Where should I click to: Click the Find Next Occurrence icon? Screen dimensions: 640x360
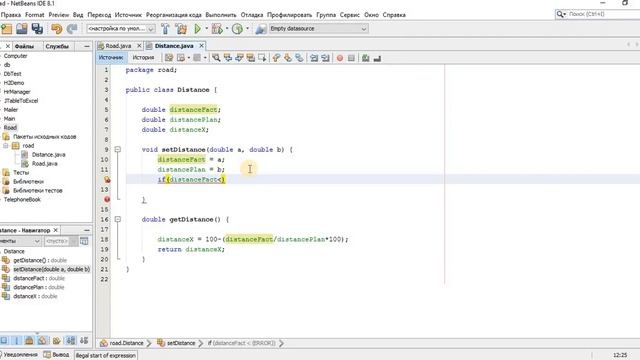click(x=239, y=58)
